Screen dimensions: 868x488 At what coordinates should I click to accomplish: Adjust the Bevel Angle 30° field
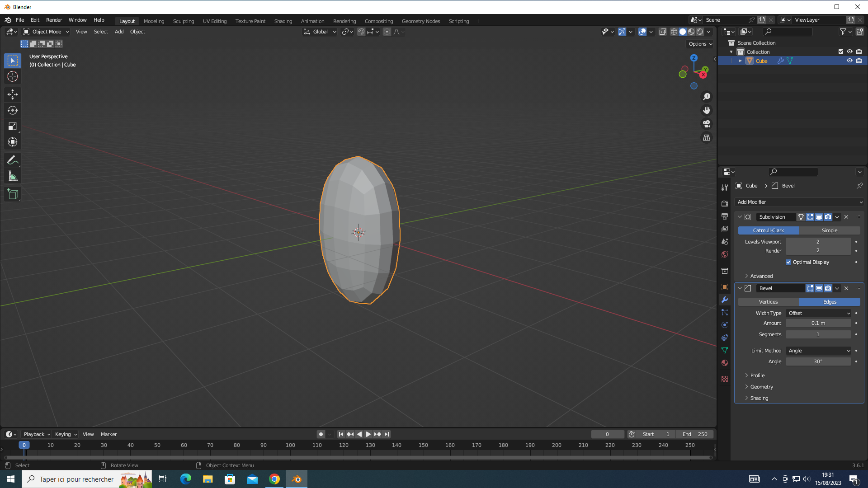(818, 361)
